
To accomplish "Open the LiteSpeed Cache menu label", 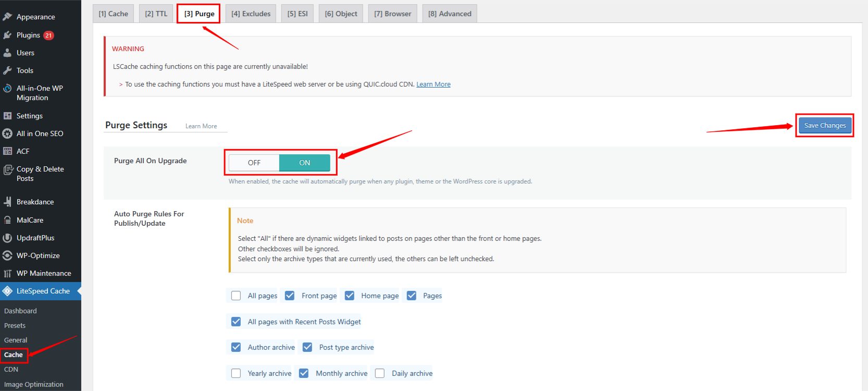I will [x=43, y=291].
